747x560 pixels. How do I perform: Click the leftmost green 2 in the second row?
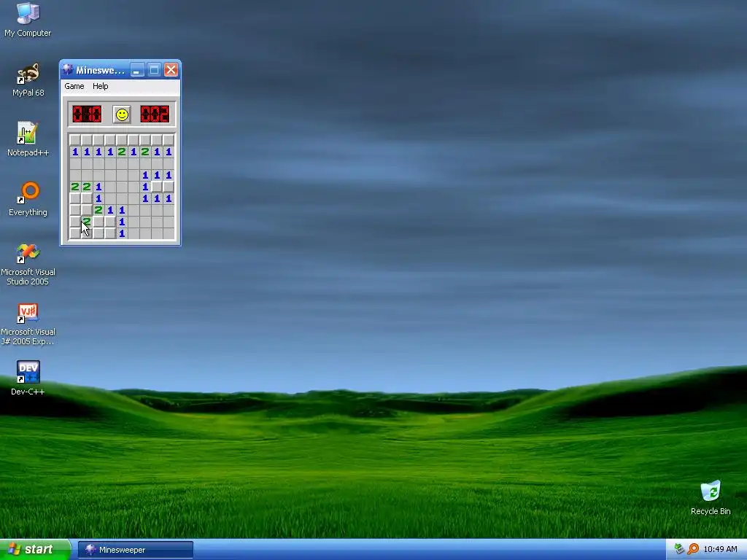click(x=122, y=152)
